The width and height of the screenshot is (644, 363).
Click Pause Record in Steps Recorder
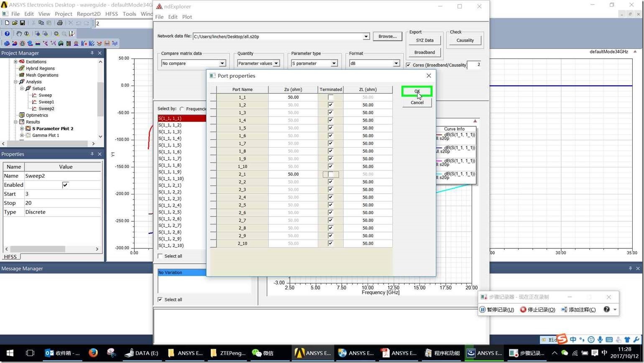(x=496, y=309)
